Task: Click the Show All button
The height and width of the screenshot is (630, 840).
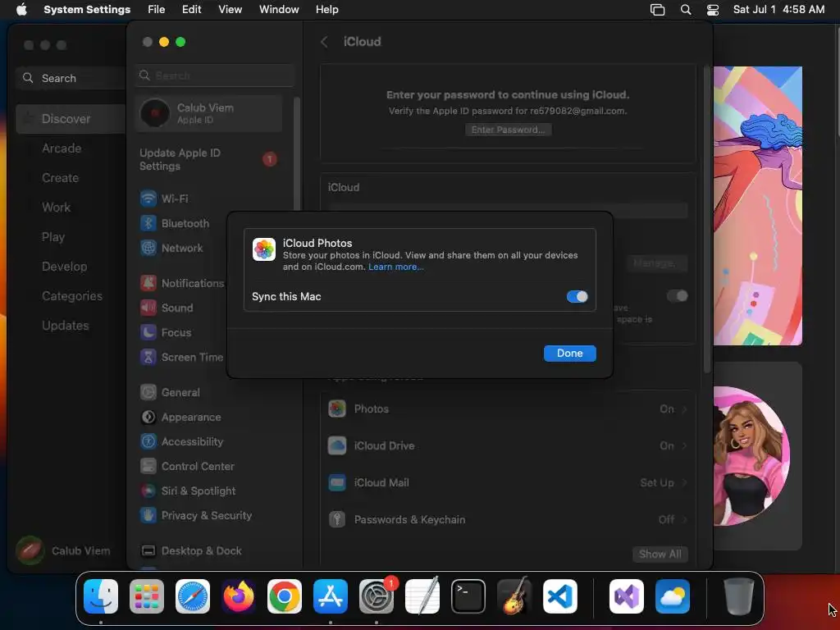Action: [x=660, y=555]
